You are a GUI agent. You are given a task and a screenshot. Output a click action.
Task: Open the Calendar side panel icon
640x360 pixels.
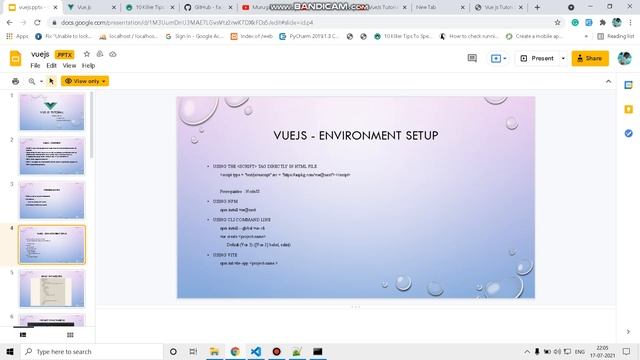click(x=628, y=85)
